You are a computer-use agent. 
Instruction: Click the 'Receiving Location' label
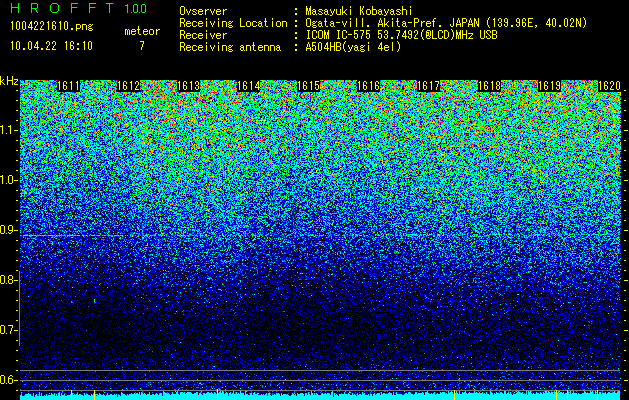(233, 23)
